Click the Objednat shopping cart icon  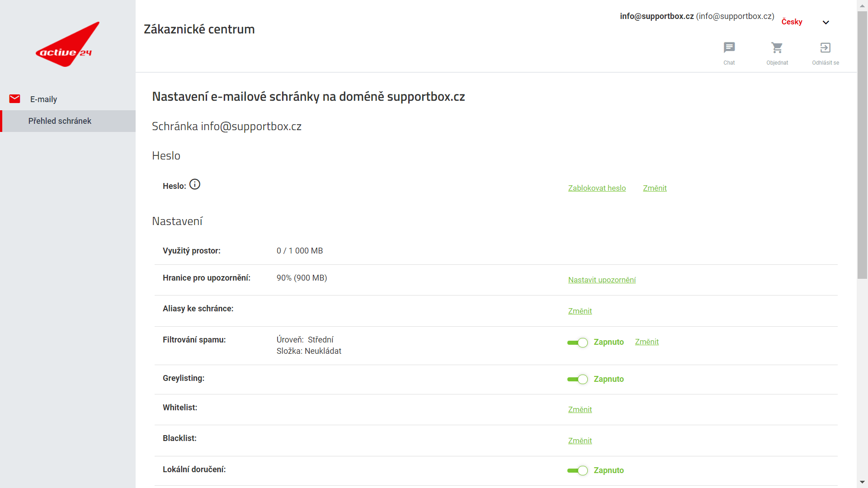[x=777, y=48]
